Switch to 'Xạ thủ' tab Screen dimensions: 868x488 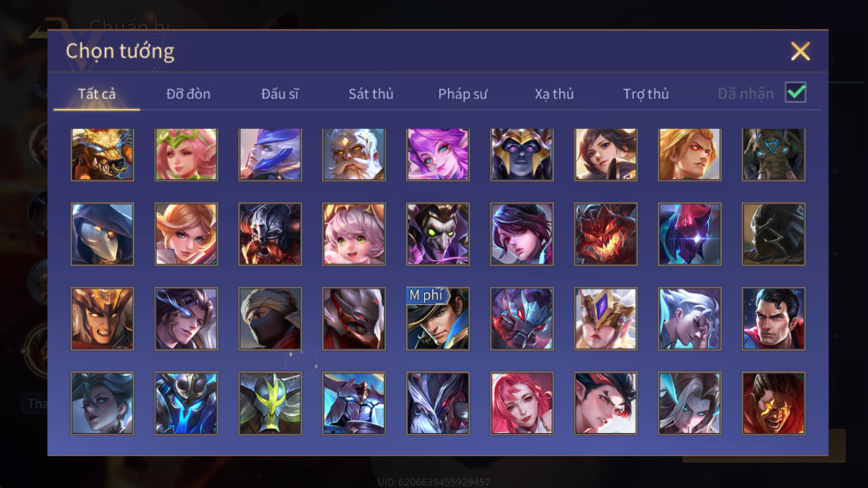[554, 94]
